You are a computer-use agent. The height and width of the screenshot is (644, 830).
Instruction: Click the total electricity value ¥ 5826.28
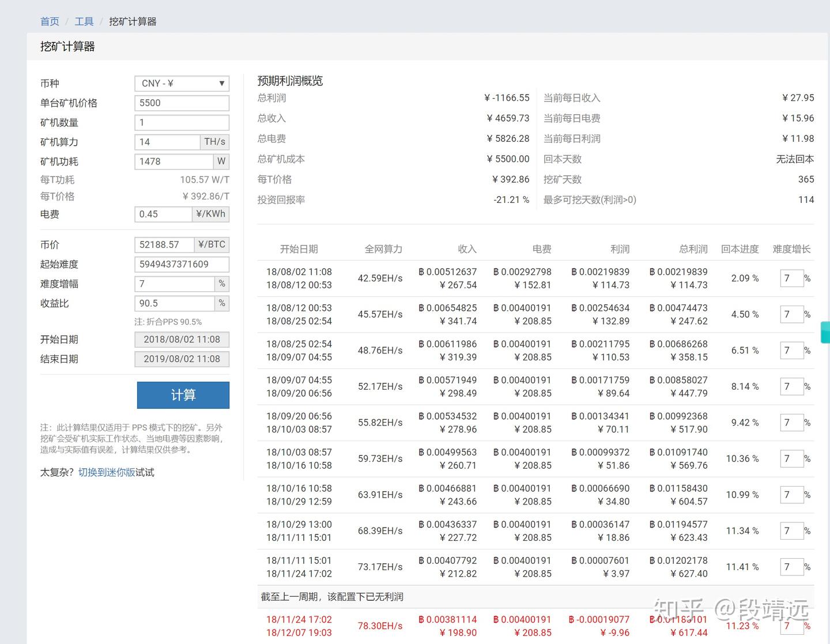tap(508, 139)
